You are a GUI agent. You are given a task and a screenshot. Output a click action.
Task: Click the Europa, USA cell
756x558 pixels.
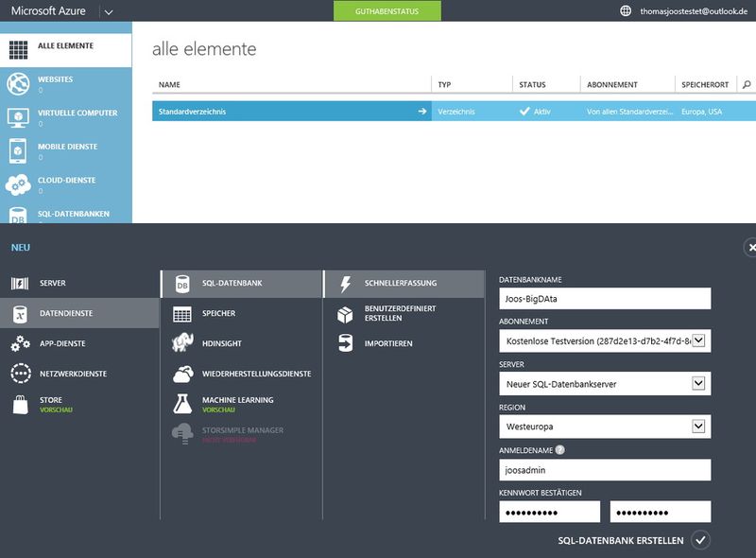tap(701, 112)
